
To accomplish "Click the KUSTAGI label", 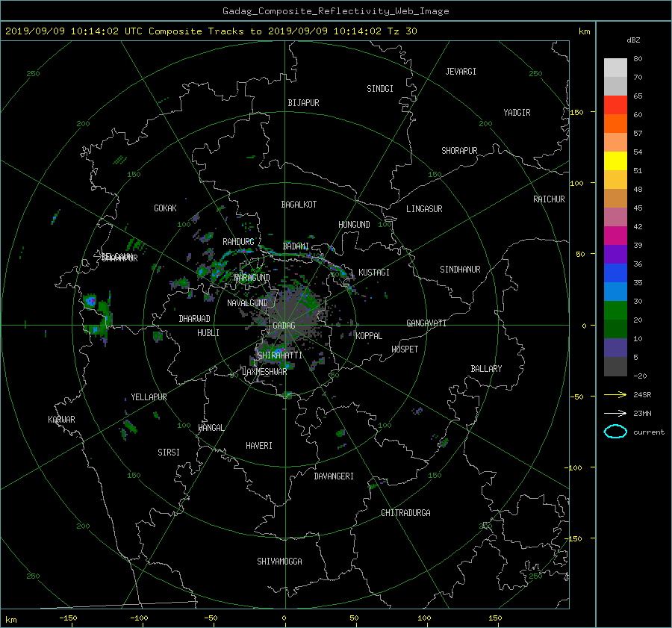I will tap(374, 273).
